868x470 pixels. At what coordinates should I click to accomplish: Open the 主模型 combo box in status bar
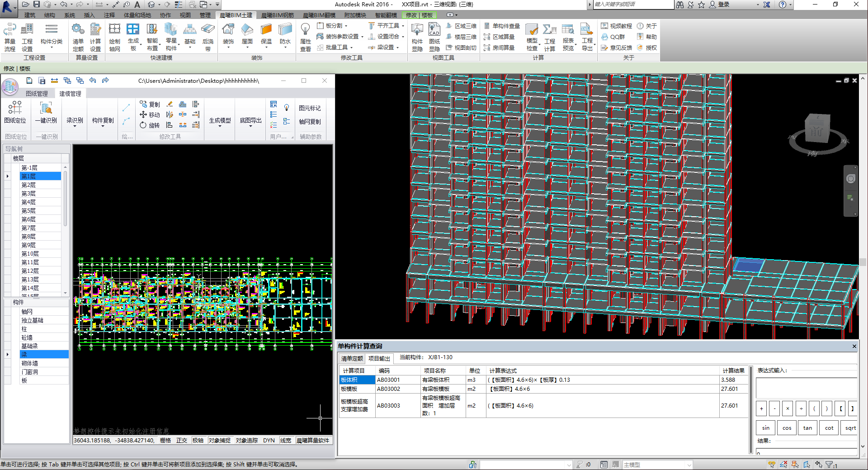(657, 465)
